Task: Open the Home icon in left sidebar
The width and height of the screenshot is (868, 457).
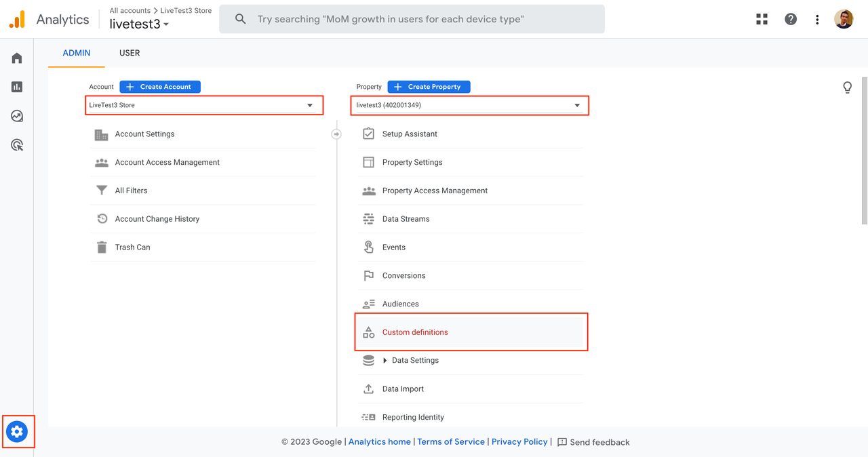Action: [x=17, y=58]
